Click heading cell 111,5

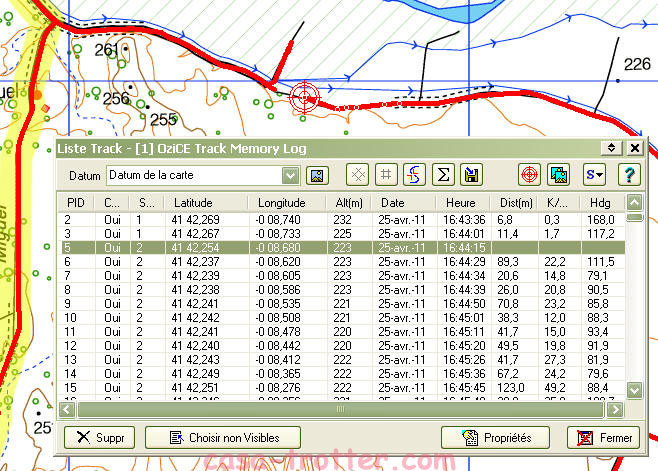point(601,262)
